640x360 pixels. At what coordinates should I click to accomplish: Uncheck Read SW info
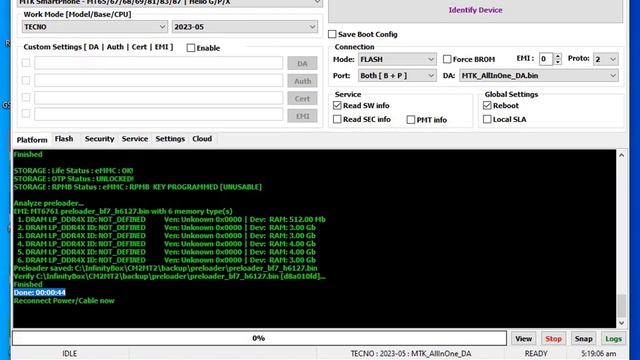pos(337,106)
